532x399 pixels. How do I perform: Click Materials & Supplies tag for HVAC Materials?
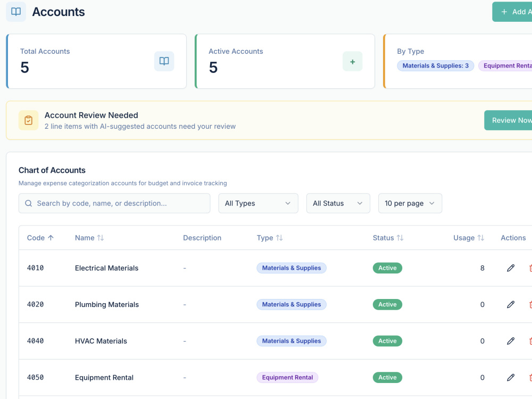point(292,341)
